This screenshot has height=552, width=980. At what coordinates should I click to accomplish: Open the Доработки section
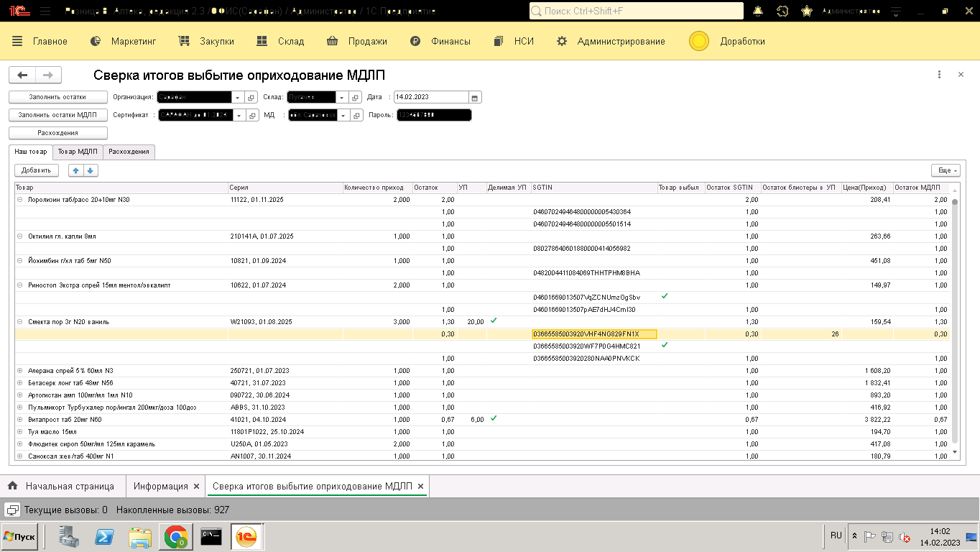coord(727,42)
